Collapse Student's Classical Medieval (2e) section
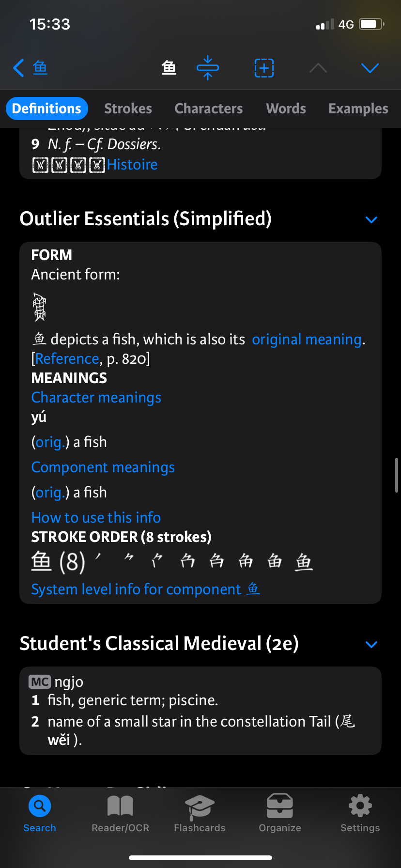The image size is (401, 868). pyautogui.click(x=371, y=645)
